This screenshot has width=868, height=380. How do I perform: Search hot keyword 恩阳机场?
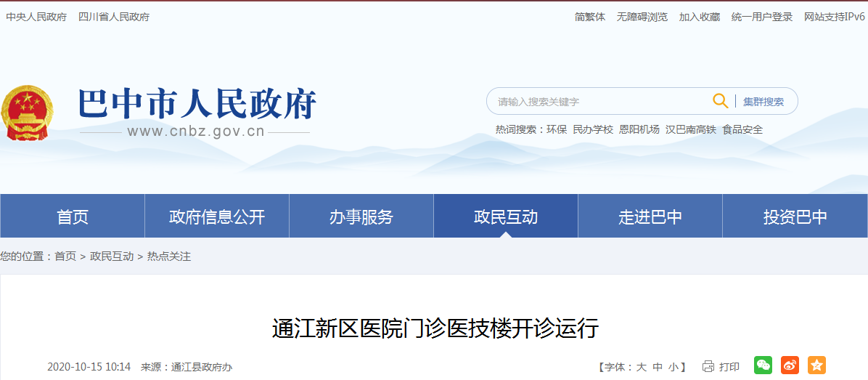tap(639, 129)
